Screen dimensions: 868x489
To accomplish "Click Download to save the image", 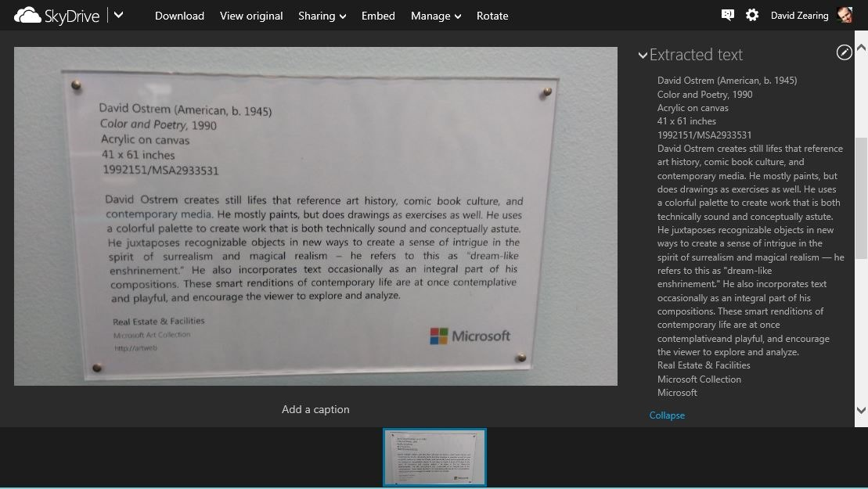I will [179, 16].
